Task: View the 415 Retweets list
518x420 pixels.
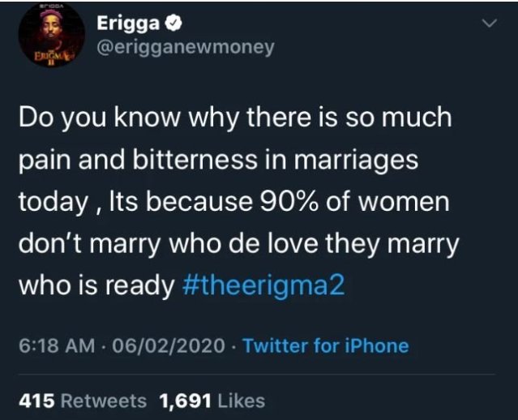Action: 83,400
